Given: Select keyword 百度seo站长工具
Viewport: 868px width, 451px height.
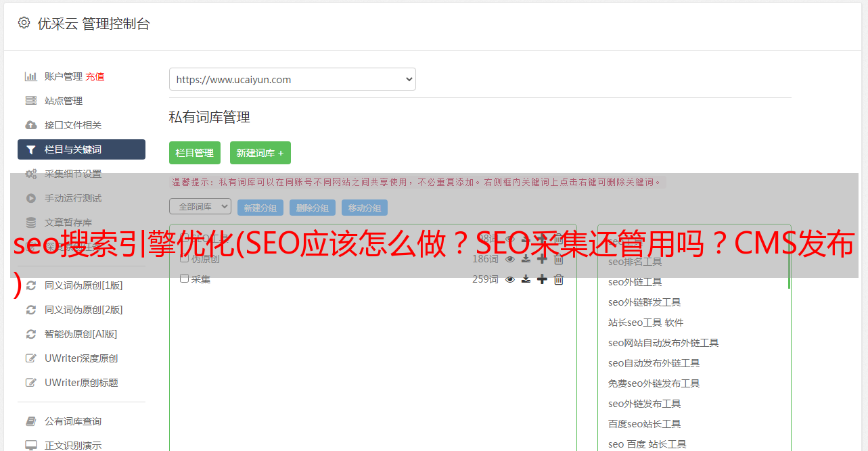Looking at the screenshot, I should [x=645, y=424].
